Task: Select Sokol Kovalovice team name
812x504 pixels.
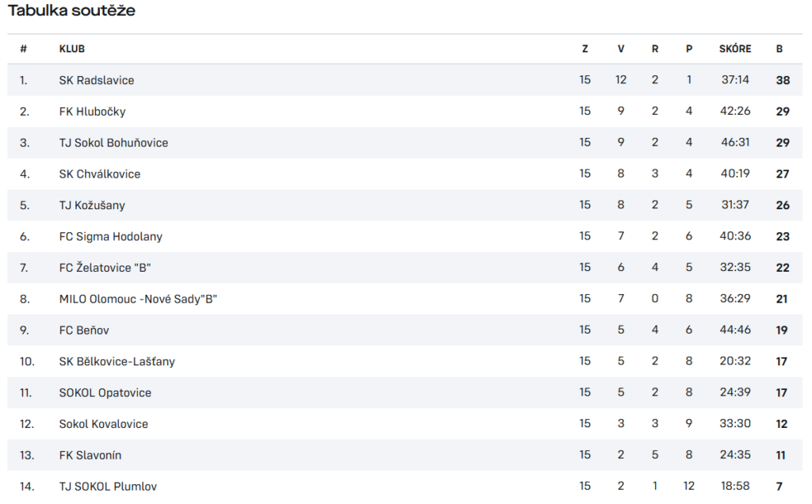Action: pos(104,424)
